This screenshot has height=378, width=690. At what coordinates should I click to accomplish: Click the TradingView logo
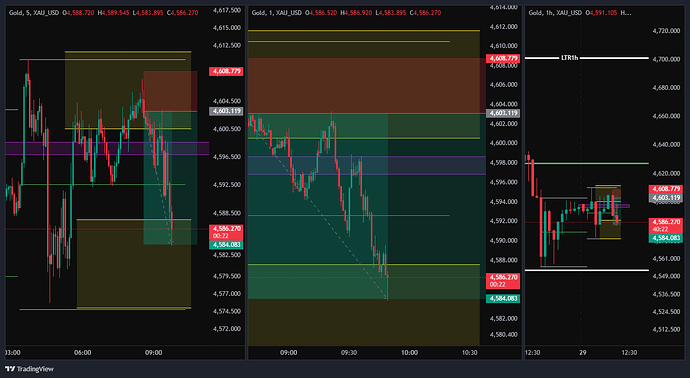(29, 369)
